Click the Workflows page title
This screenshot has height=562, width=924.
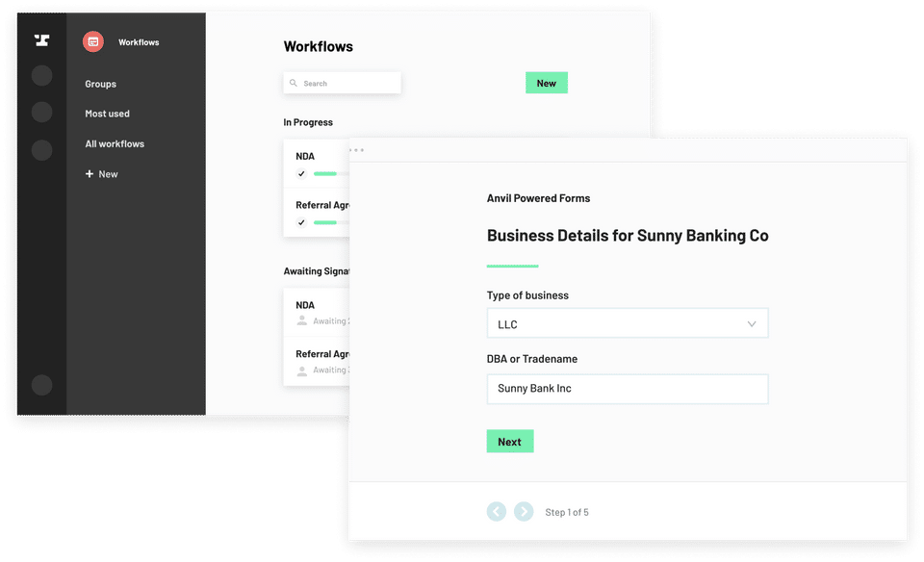coord(319,46)
